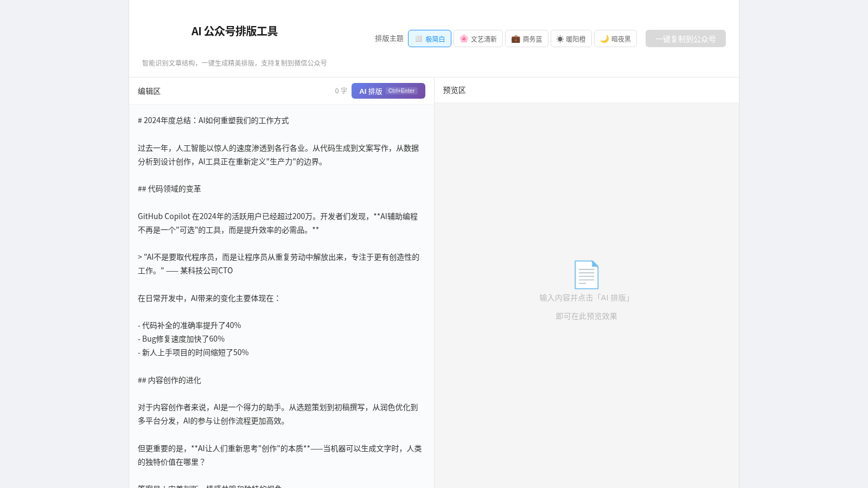This screenshot has height=488, width=868.
Task: Click the AI 公众号排版工具 title
Action: [234, 31]
